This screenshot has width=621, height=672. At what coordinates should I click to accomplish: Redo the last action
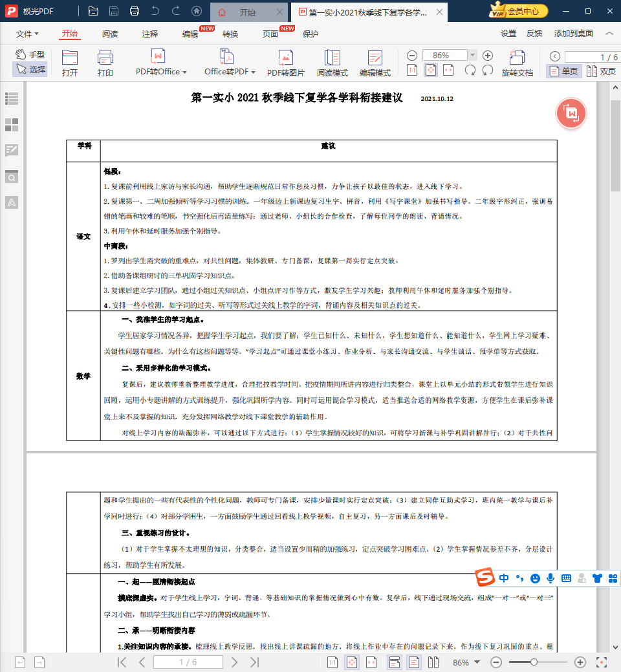point(176,11)
